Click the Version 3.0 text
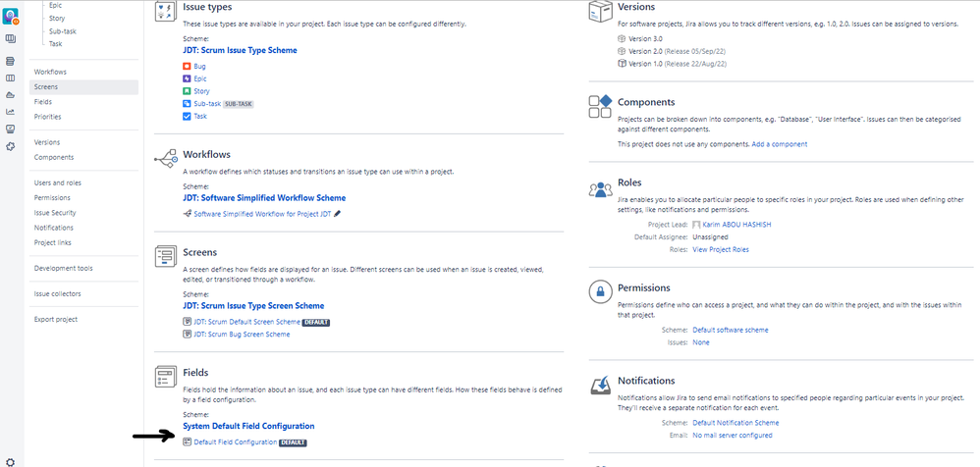 pyautogui.click(x=645, y=38)
